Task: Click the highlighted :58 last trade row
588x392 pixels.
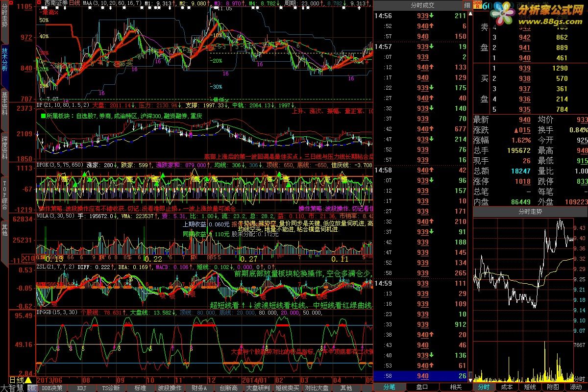Action: pos(420,376)
